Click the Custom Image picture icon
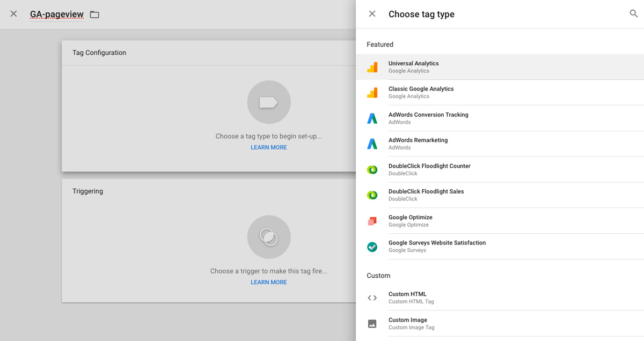Viewport: 644px width, 341px height. click(x=372, y=323)
